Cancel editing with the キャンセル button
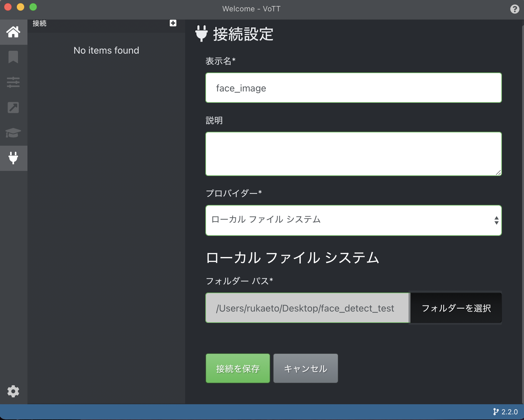Image resolution: width=524 pixels, height=420 pixels. tap(305, 368)
